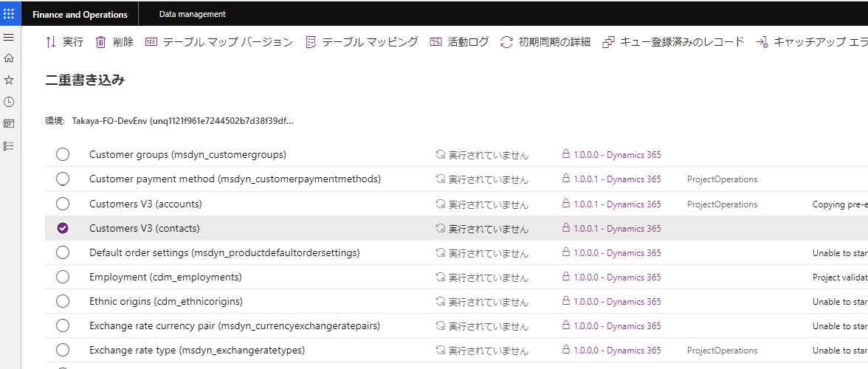This screenshot has height=369, width=868.
Task: Click the 実行 (Run) toolbar button
Action: pos(64,42)
